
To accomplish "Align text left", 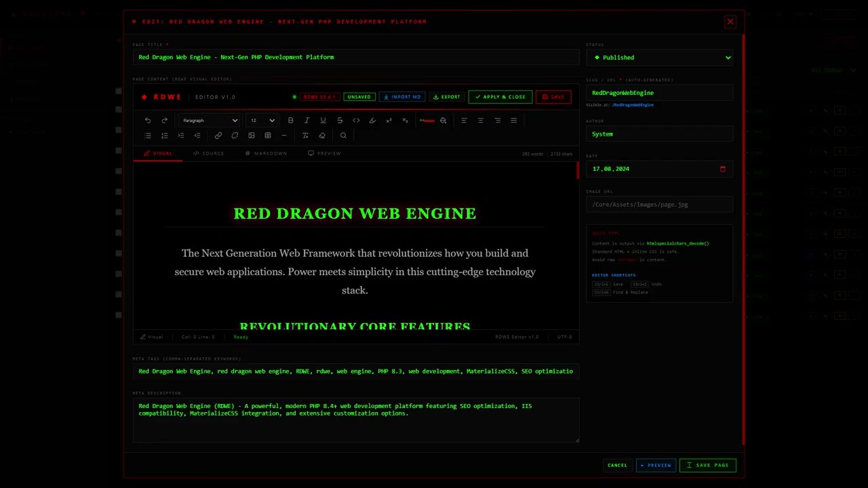I will 464,121.
